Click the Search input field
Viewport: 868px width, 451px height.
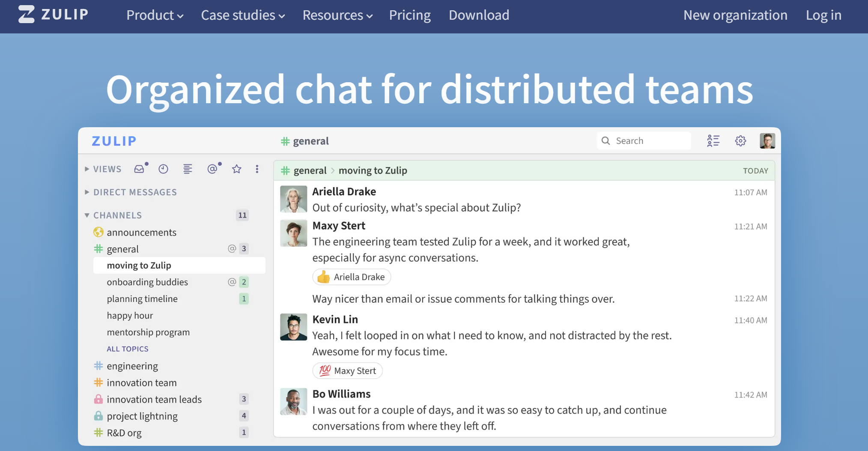coord(644,140)
